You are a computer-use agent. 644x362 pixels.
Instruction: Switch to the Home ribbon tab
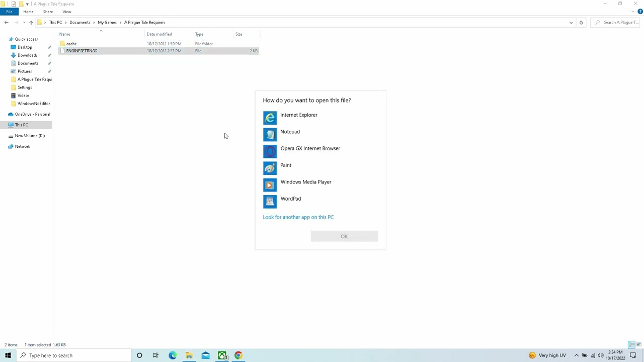pyautogui.click(x=28, y=12)
